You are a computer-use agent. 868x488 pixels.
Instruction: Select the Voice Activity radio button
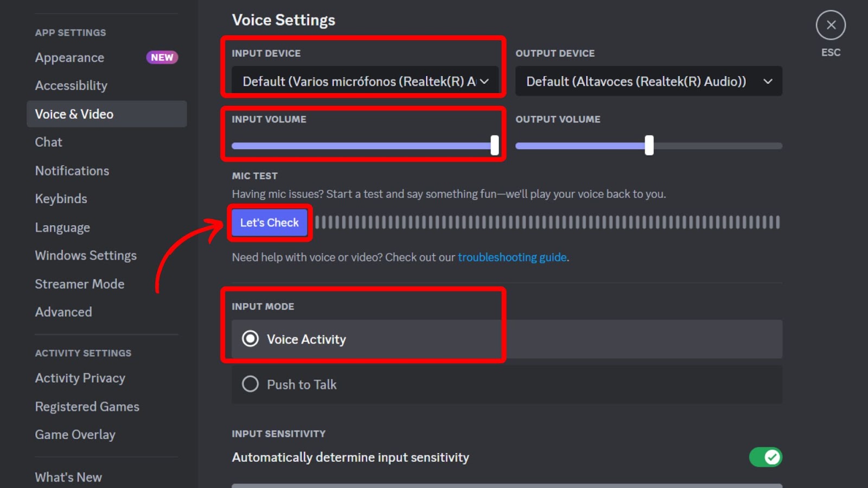[250, 339]
